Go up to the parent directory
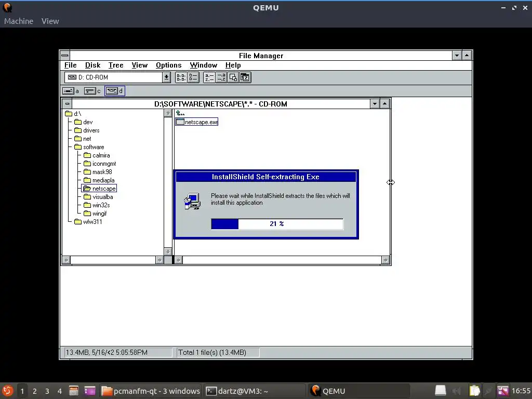The width and height of the screenshot is (532, 399). coord(180,113)
